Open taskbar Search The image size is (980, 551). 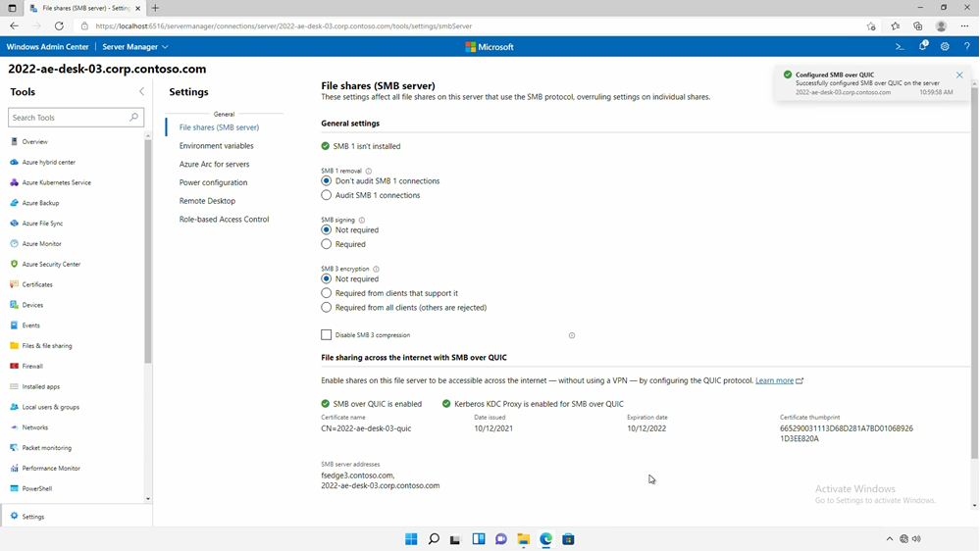pos(434,539)
